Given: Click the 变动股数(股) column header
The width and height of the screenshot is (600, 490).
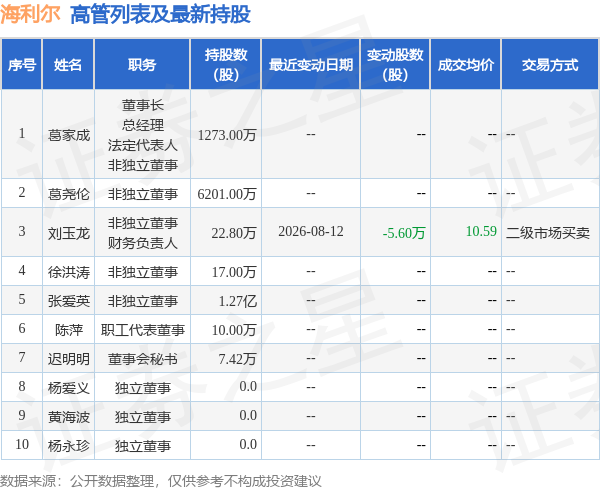Looking at the screenshot, I should pyautogui.click(x=395, y=64).
